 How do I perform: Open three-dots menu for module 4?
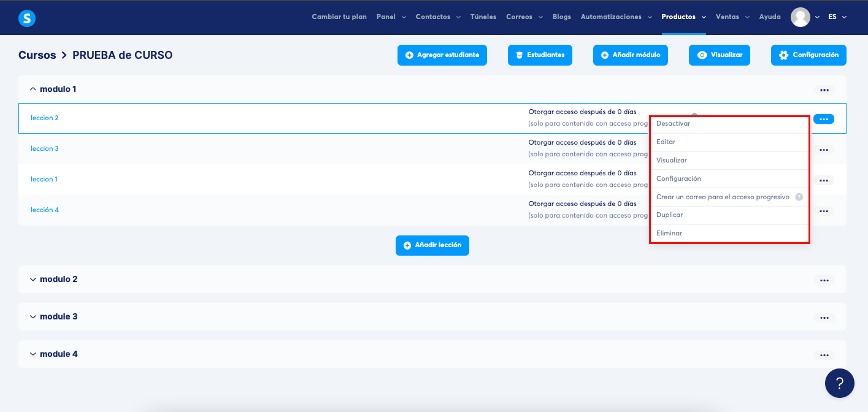tap(824, 355)
